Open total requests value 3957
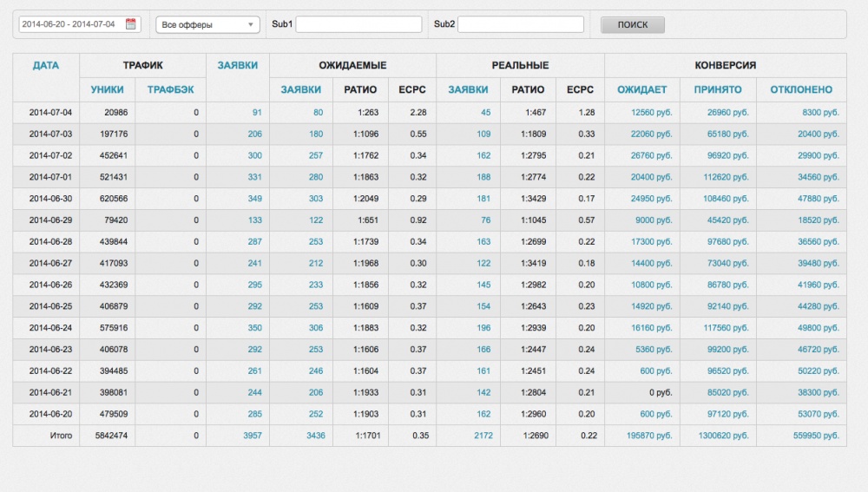This screenshot has width=868, height=492. coord(253,436)
